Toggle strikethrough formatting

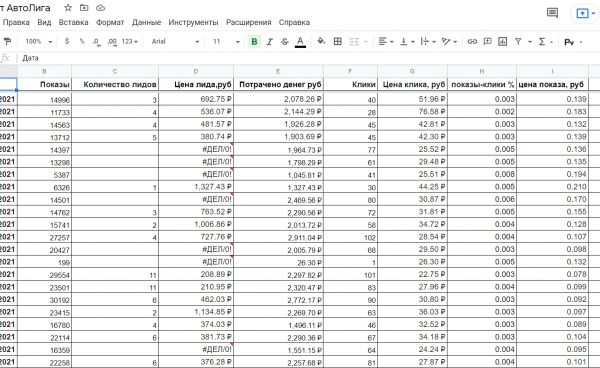pos(284,41)
